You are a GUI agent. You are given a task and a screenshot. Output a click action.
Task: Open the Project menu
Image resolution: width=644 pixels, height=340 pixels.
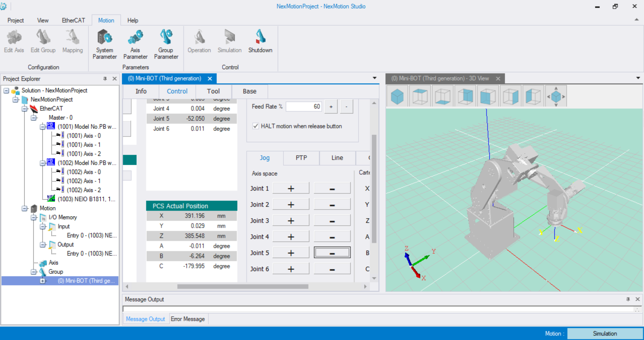click(x=15, y=20)
